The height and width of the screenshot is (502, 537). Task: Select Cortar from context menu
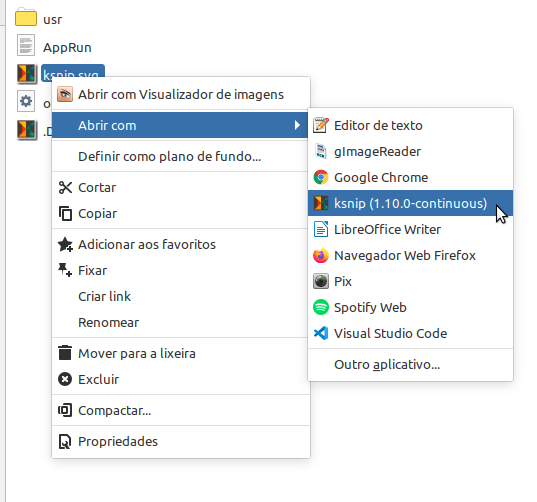click(x=181, y=188)
